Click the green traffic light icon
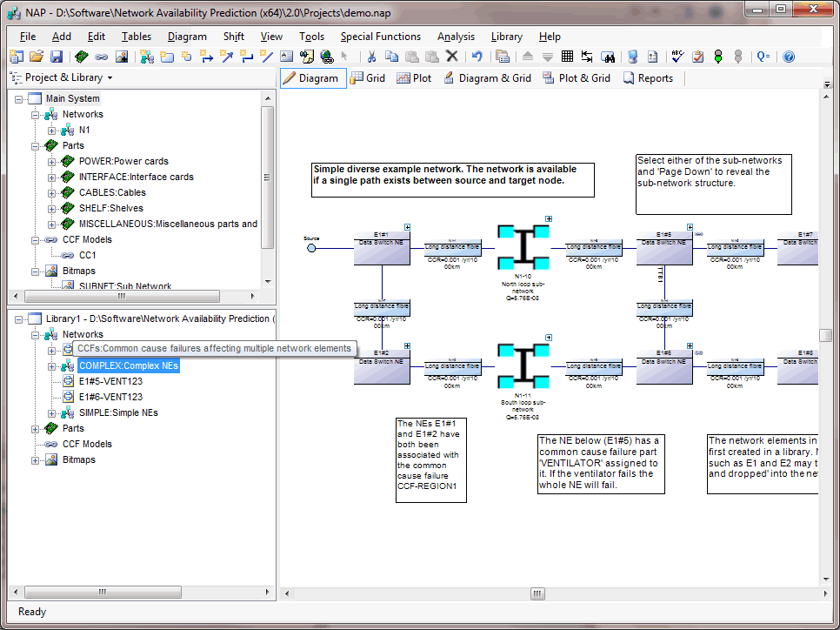Viewport: 840px width, 630px height. pyautogui.click(x=718, y=57)
